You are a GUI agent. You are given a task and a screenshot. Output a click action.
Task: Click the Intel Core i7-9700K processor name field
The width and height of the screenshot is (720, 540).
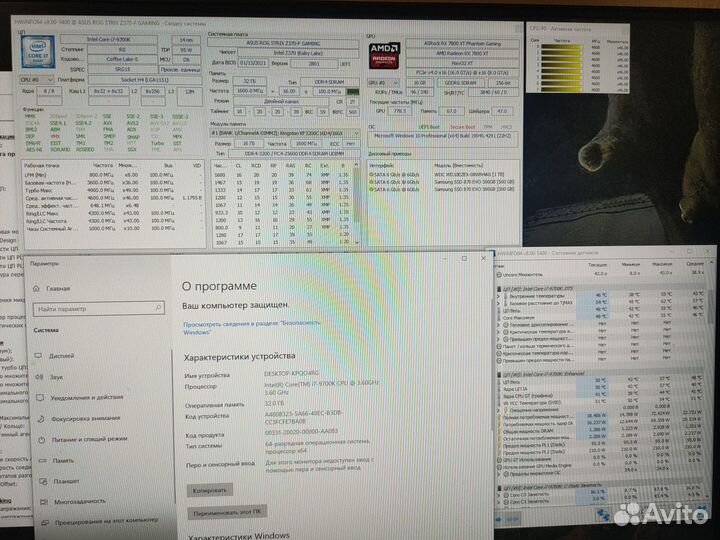click(108, 39)
